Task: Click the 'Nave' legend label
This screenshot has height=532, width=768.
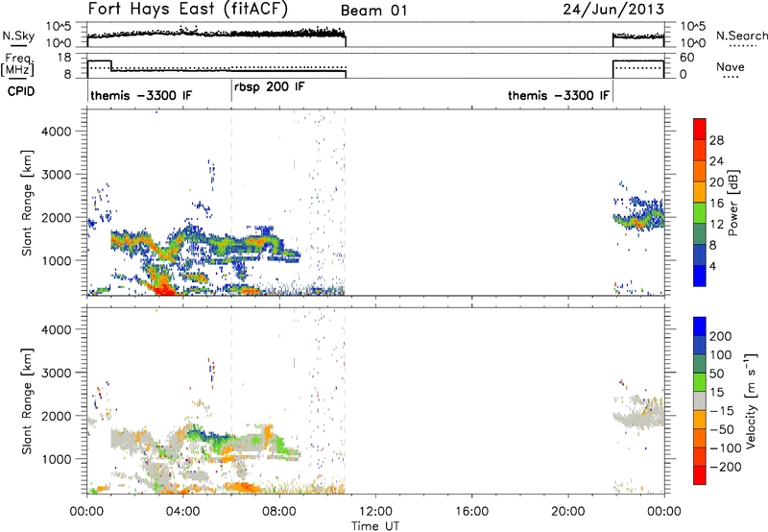Action: tap(731, 66)
